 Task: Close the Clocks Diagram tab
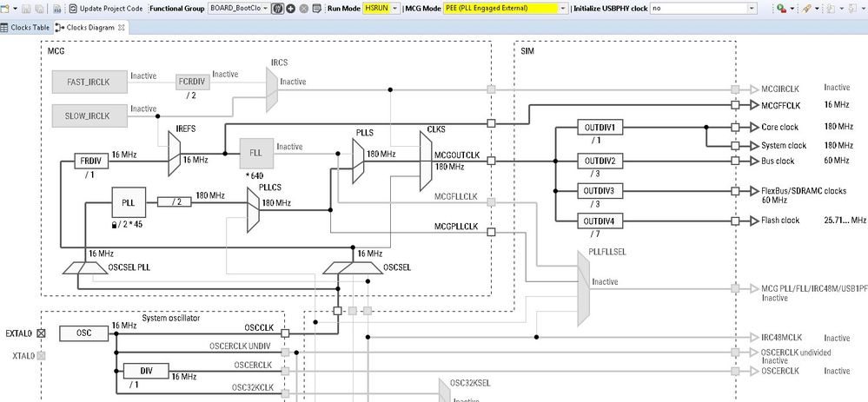pos(122,27)
